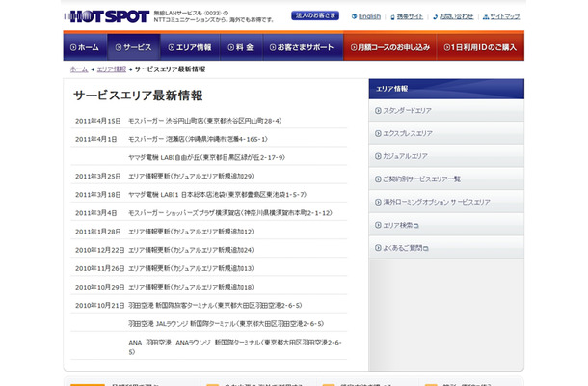The image size is (588, 386).
Task: Open the サイトマップ link
Action: point(505,16)
